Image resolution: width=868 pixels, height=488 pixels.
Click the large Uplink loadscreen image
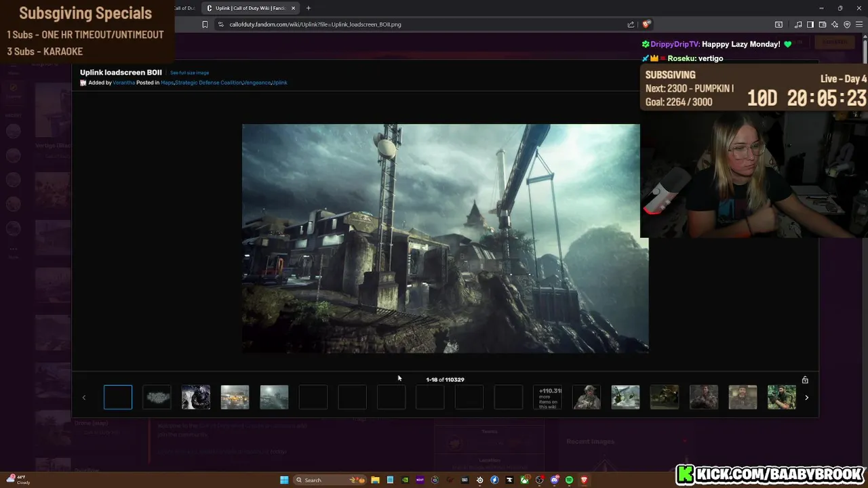445,238
